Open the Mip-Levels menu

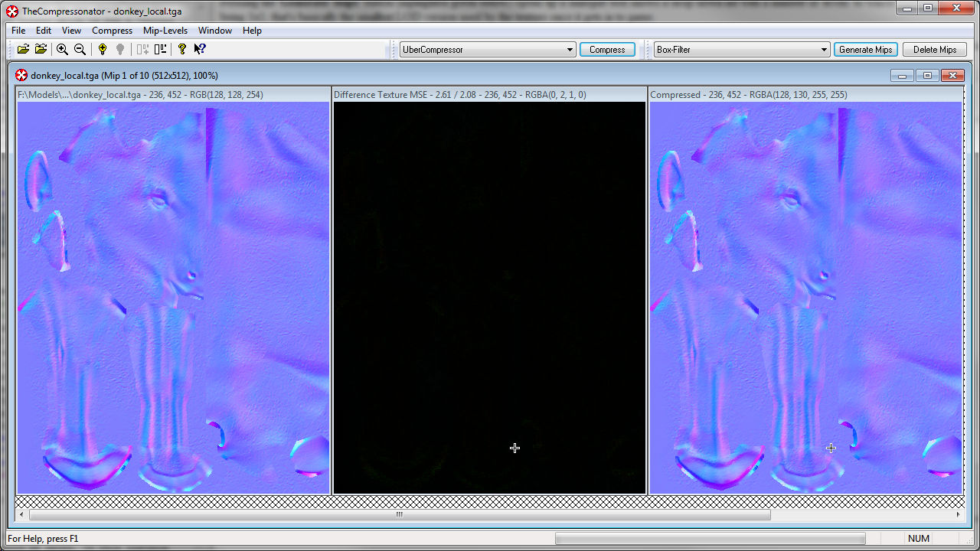pos(165,31)
